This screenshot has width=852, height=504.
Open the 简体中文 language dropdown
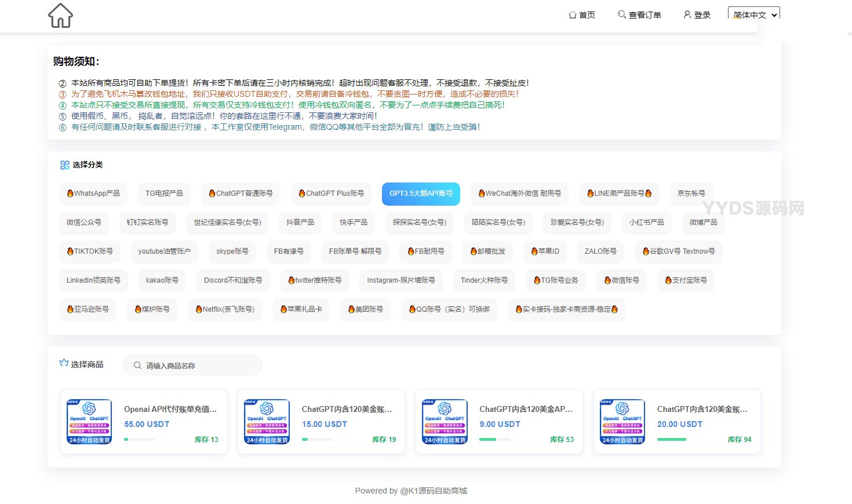[754, 14]
